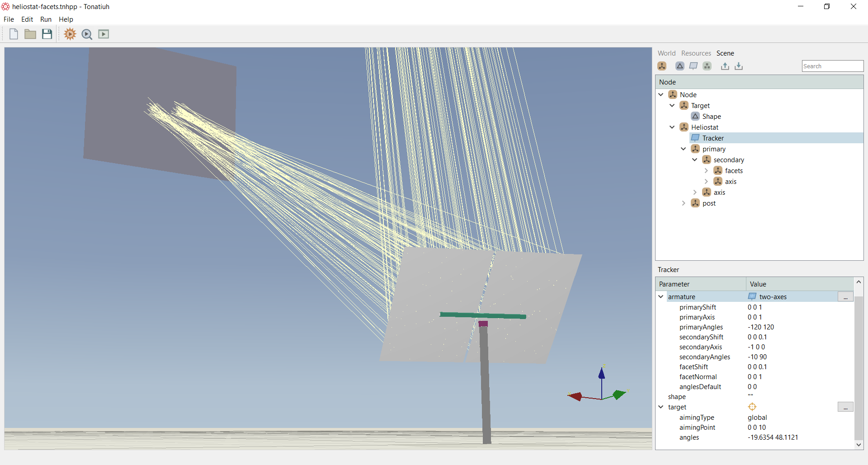Viewport: 868px width, 465px height.
Task: Click the post node icon
Action: (695, 203)
